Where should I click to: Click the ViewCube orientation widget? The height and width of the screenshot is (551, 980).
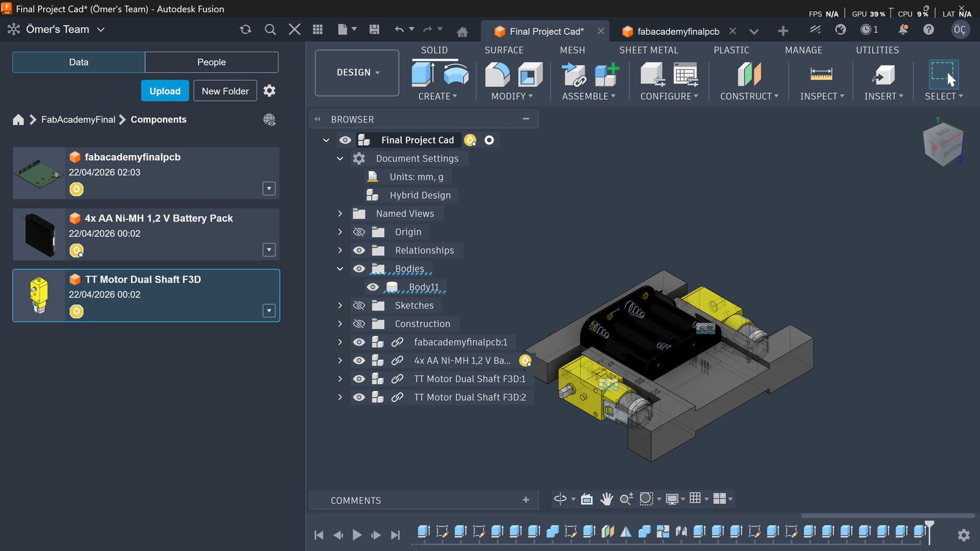(x=943, y=144)
